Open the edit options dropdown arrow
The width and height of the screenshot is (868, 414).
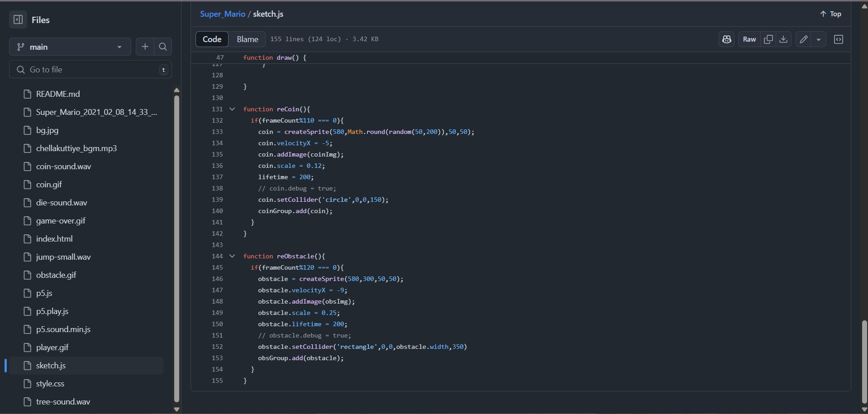tap(818, 39)
